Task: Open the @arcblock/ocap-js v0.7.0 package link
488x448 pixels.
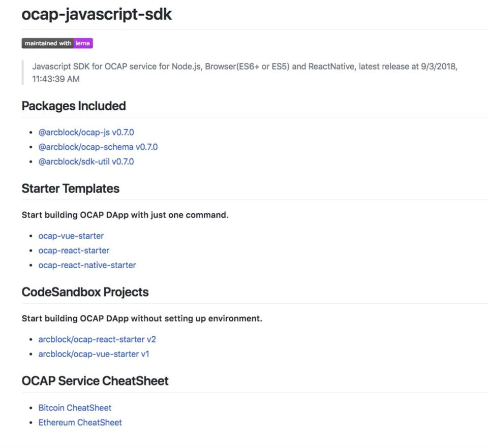Action: click(x=86, y=133)
